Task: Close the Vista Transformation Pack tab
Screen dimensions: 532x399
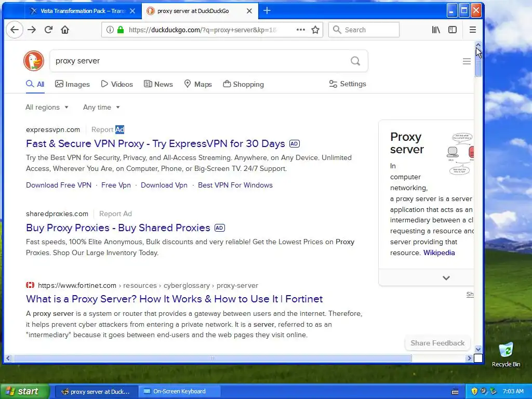Action: pos(132,11)
